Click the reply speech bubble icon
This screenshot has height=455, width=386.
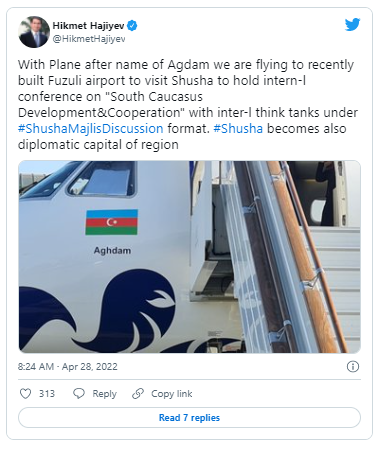79,394
